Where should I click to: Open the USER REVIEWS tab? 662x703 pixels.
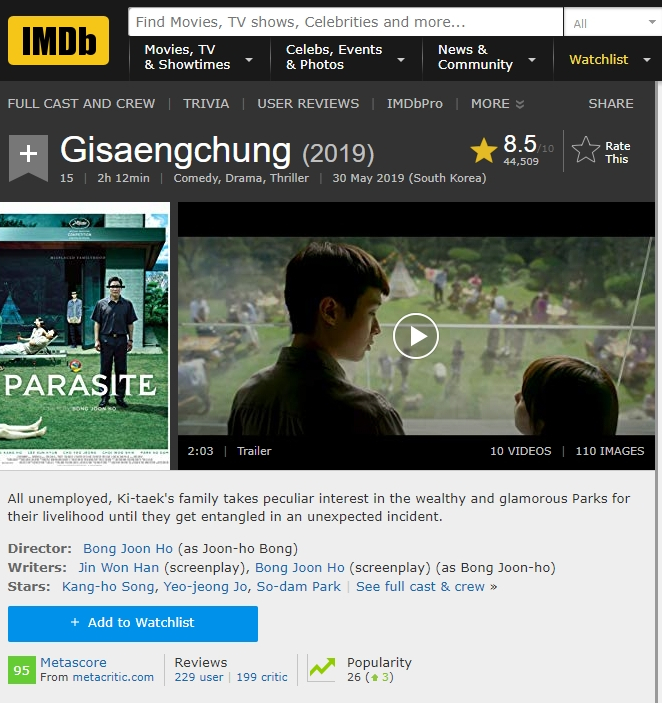click(308, 104)
